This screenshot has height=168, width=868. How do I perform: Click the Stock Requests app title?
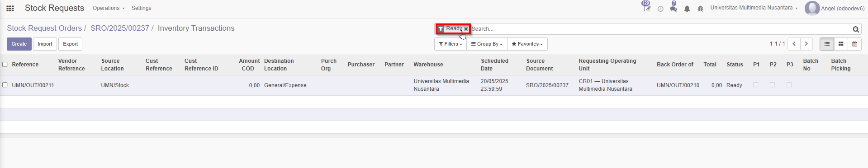pyautogui.click(x=54, y=8)
